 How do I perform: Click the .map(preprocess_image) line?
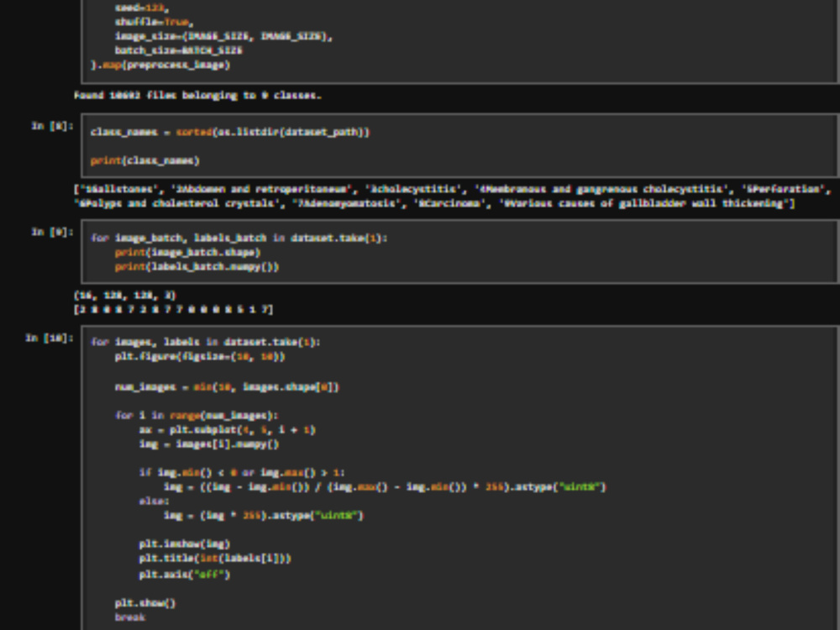coord(160,65)
